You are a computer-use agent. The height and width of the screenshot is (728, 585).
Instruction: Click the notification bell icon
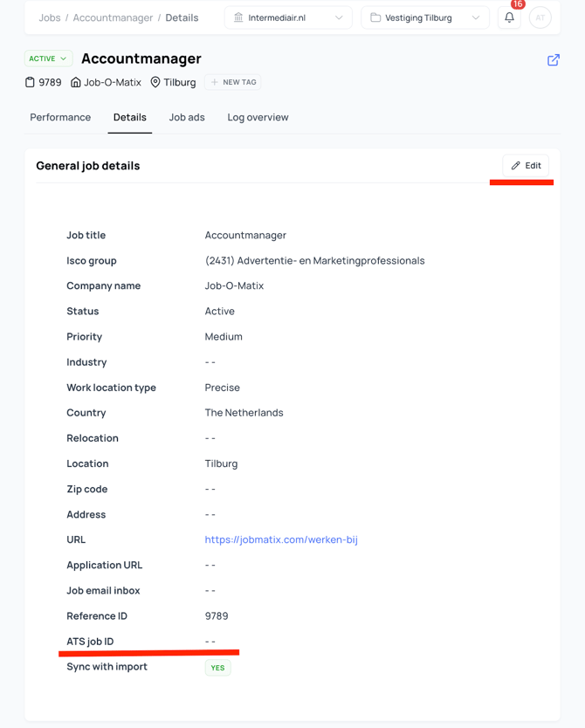[x=509, y=17]
